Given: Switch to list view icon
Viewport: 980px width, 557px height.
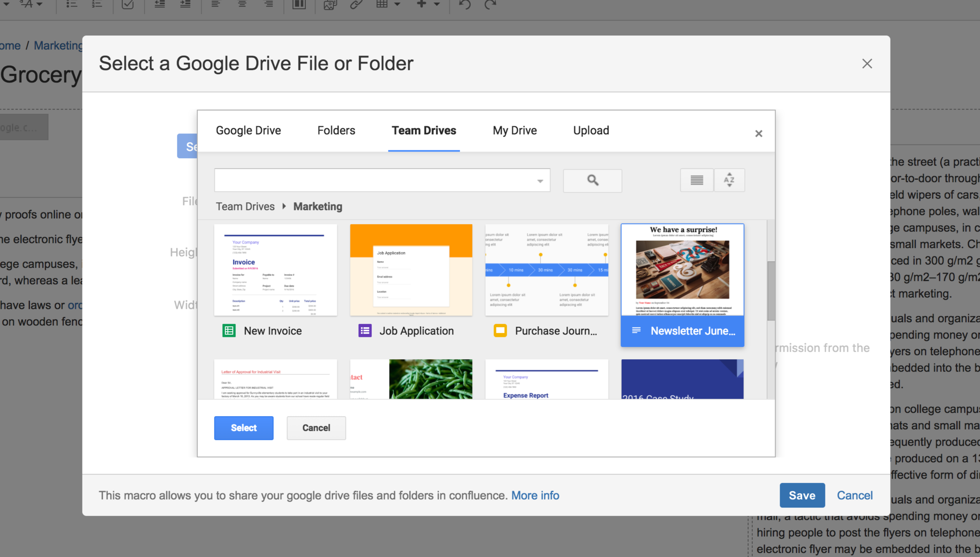Looking at the screenshot, I should coord(697,180).
